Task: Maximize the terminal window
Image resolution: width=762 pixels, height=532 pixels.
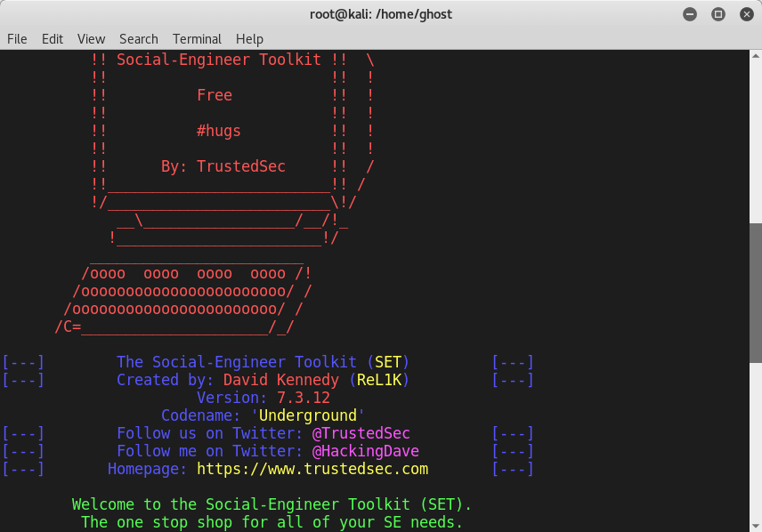Action: (718, 14)
